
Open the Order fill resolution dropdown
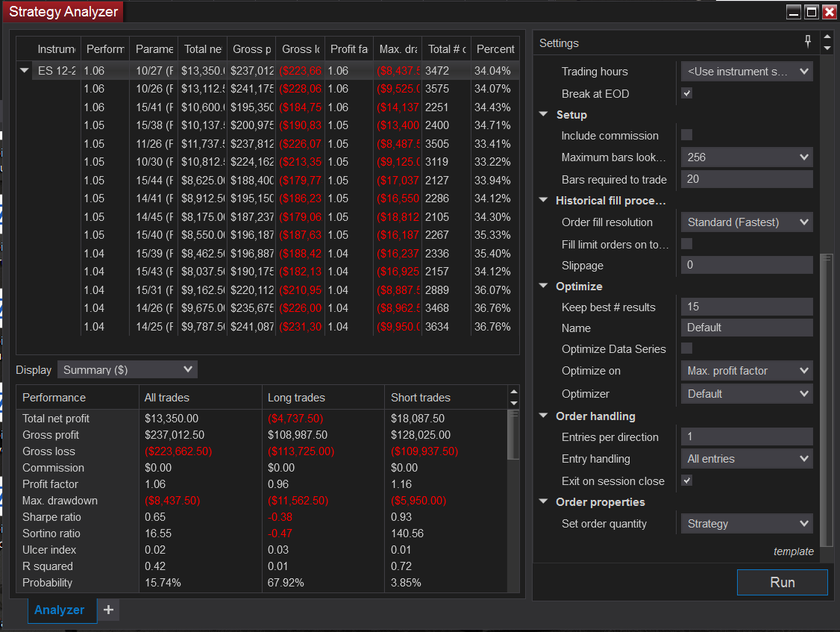coord(747,222)
